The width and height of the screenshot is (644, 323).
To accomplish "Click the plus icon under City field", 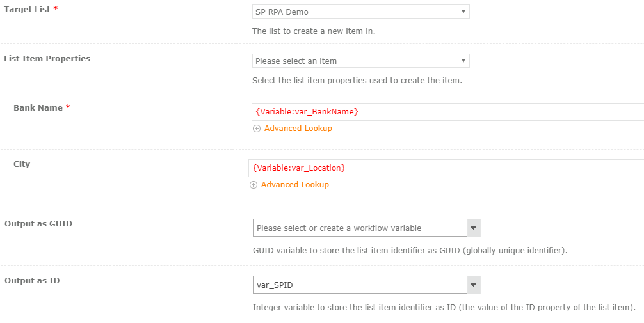I will (254, 185).
